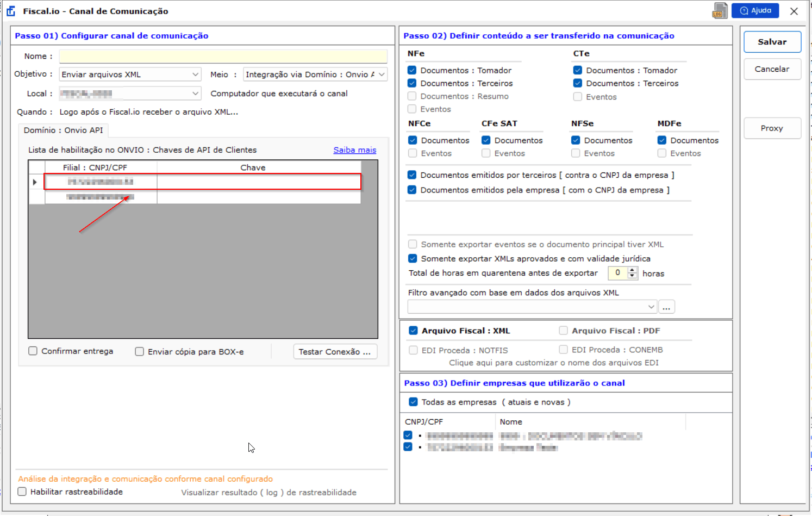Uncheck NFSe Documentos checkbox
The width and height of the screenshot is (812, 516).
click(x=576, y=140)
